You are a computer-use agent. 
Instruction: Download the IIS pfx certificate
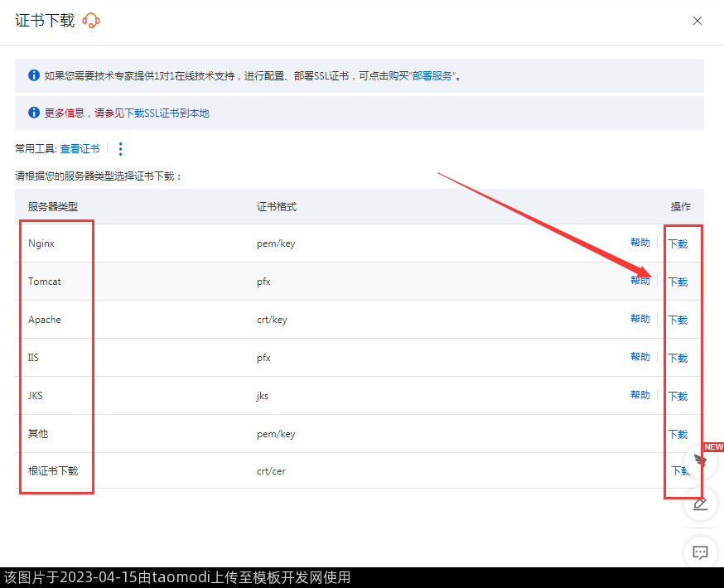tap(678, 359)
